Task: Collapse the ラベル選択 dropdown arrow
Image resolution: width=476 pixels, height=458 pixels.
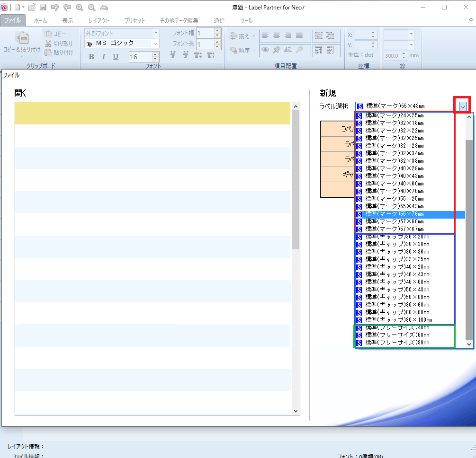Action: (x=462, y=106)
